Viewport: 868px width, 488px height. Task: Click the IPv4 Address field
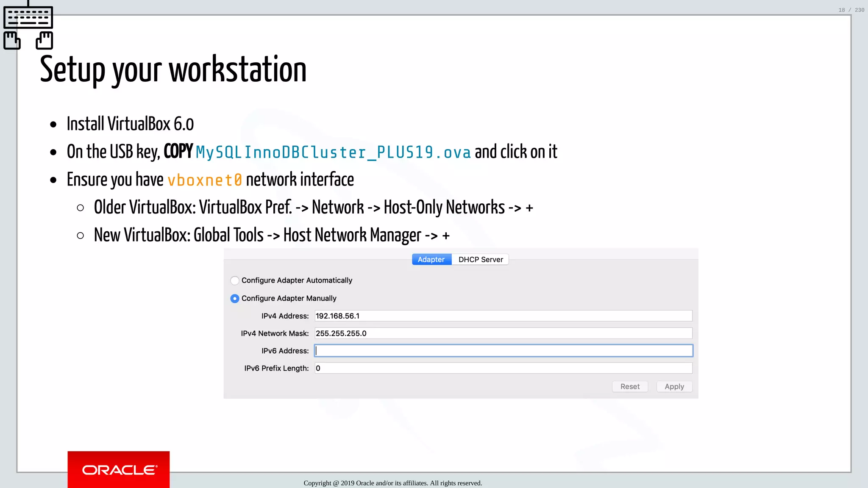pyautogui.click(x=504, y=316)
